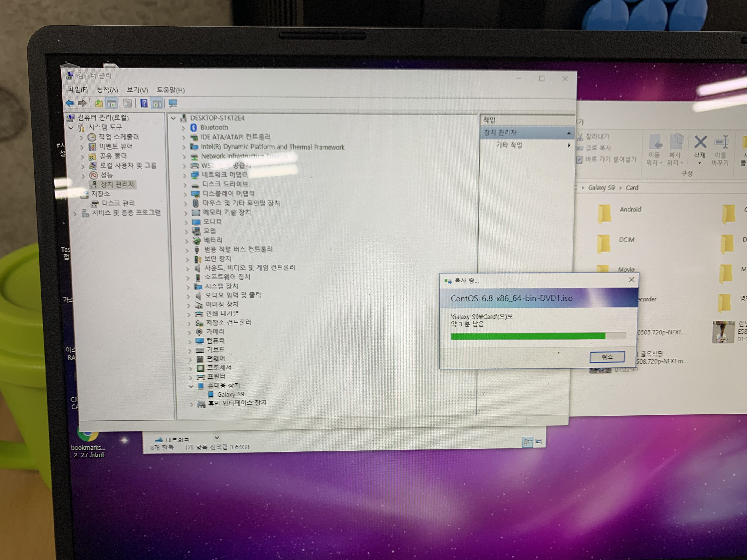
Task: Click the Back arrow toolbar icon
Action: tap(70, 103)
